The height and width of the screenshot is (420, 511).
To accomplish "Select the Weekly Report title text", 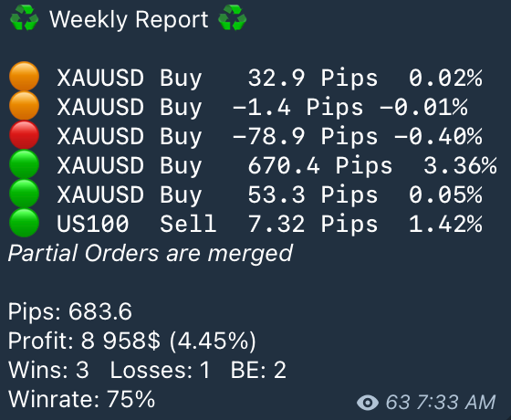I will 129,20.
